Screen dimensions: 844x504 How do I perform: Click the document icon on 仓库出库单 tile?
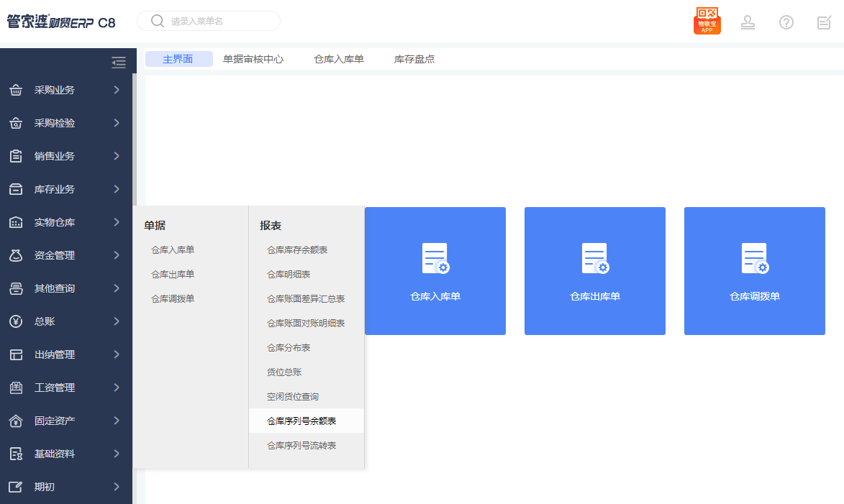[x=595, y=259]
